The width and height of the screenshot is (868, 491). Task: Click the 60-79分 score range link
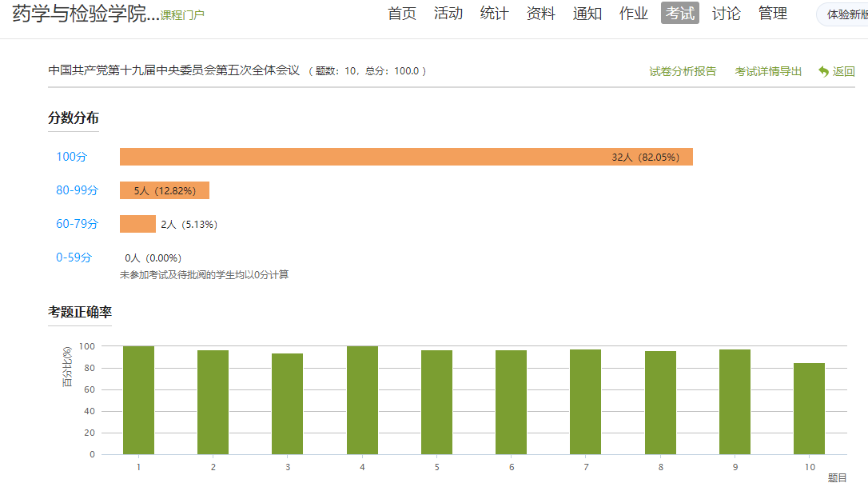point(77,224)
